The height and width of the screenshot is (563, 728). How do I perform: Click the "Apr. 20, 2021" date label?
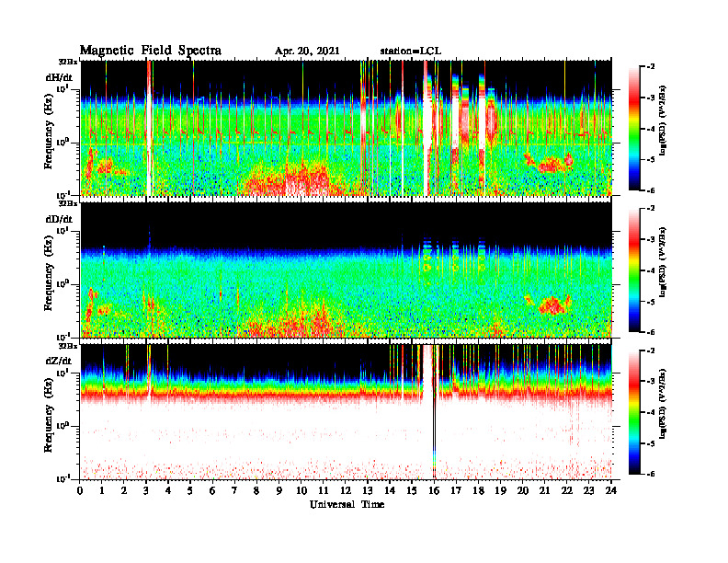(307, 52)
